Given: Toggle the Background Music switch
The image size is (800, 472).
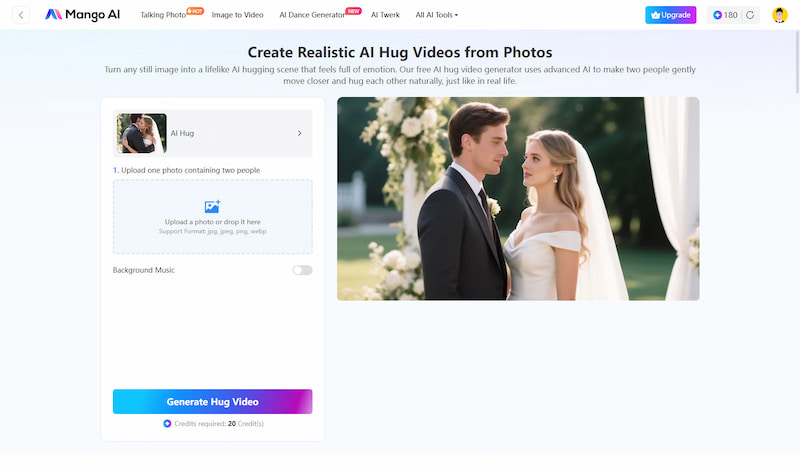Looking at the screenshot, I should [302, 270].
